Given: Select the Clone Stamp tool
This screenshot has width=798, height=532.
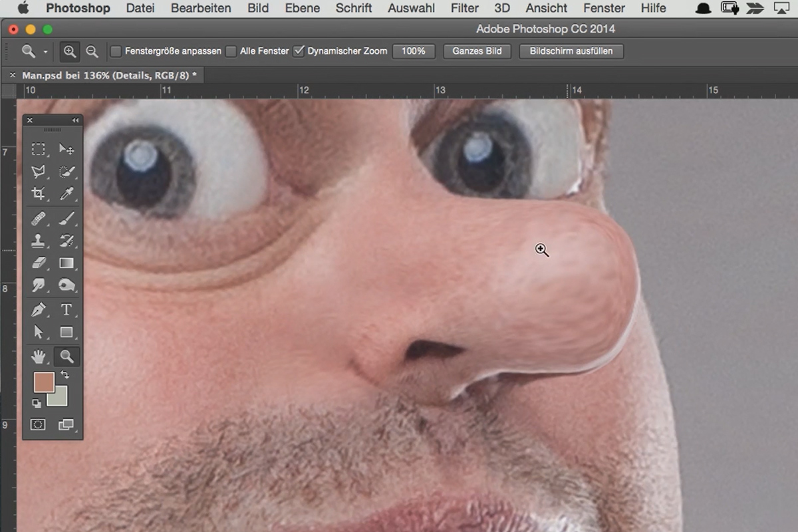Looking at the screenshot, I should (x=39, y=241).
